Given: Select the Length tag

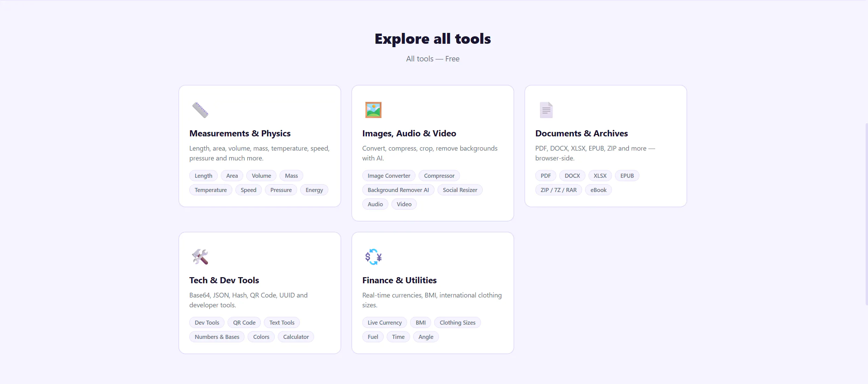Looking at the screenshot, I should pos(204,176).
